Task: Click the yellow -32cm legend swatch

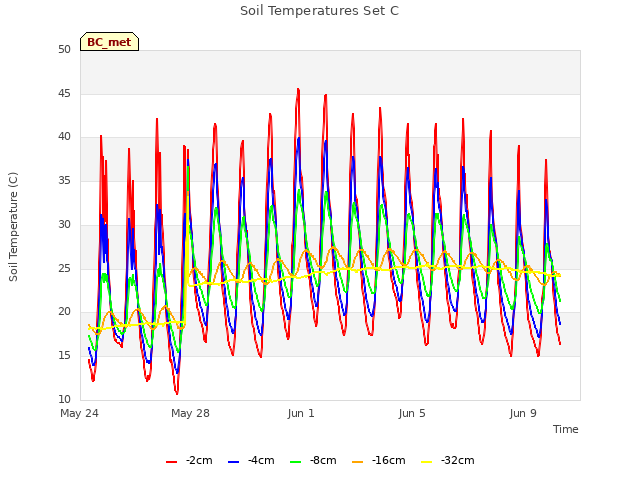Action: click(x=427, y=462)
